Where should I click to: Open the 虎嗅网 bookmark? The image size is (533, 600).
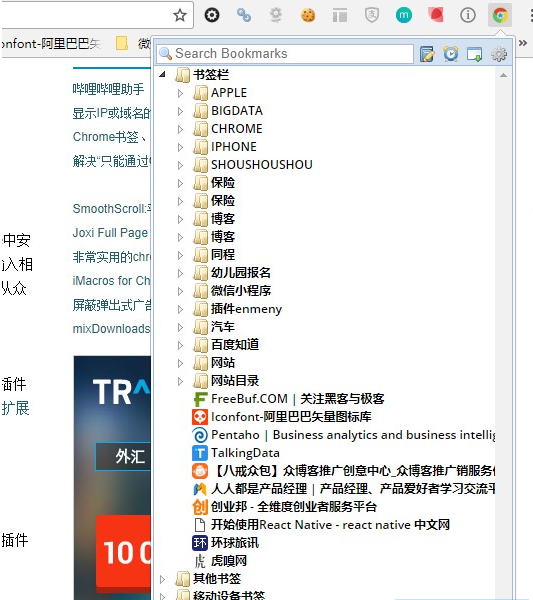pos(220,561)
